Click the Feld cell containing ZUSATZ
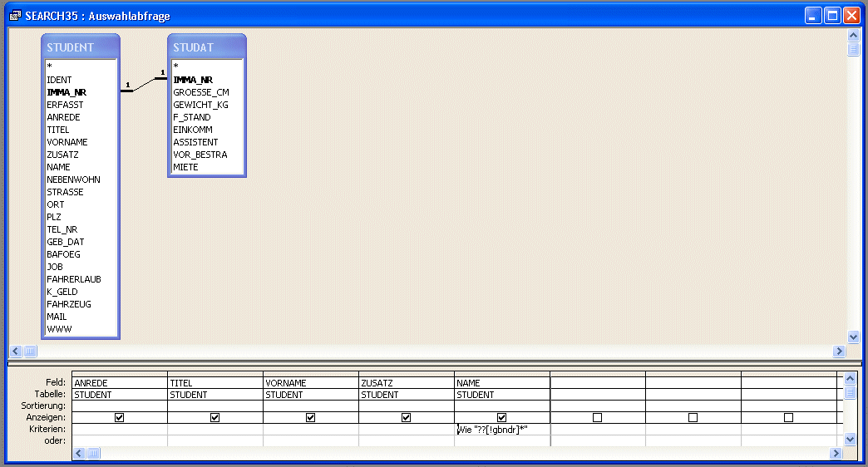The height and width of the screenshot is (467, 868). [x=407, y=383]
